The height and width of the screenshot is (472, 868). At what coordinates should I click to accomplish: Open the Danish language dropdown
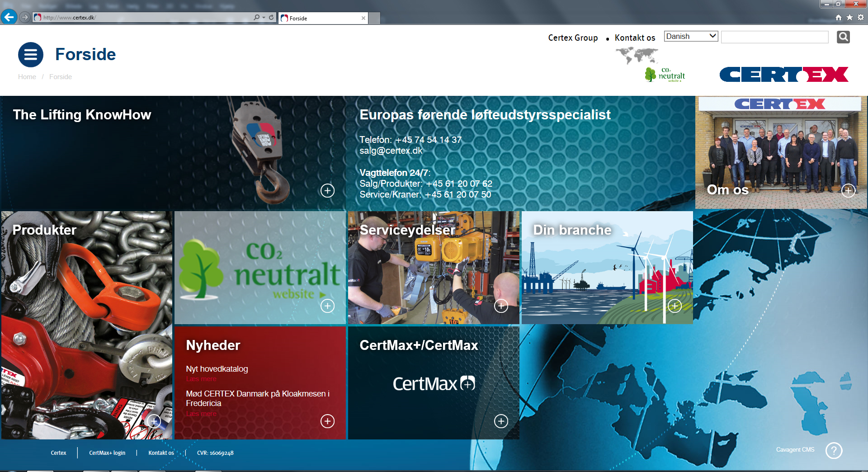coord(691,36)
